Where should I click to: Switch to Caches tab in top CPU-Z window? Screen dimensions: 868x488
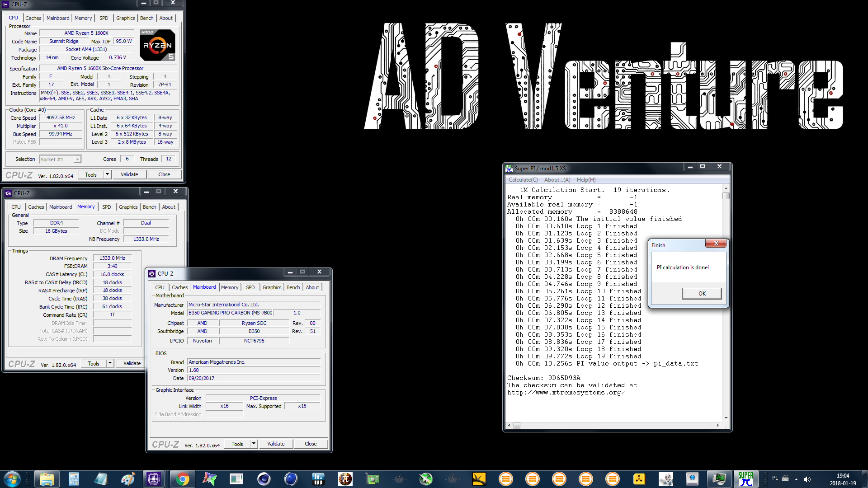[33, 18]
